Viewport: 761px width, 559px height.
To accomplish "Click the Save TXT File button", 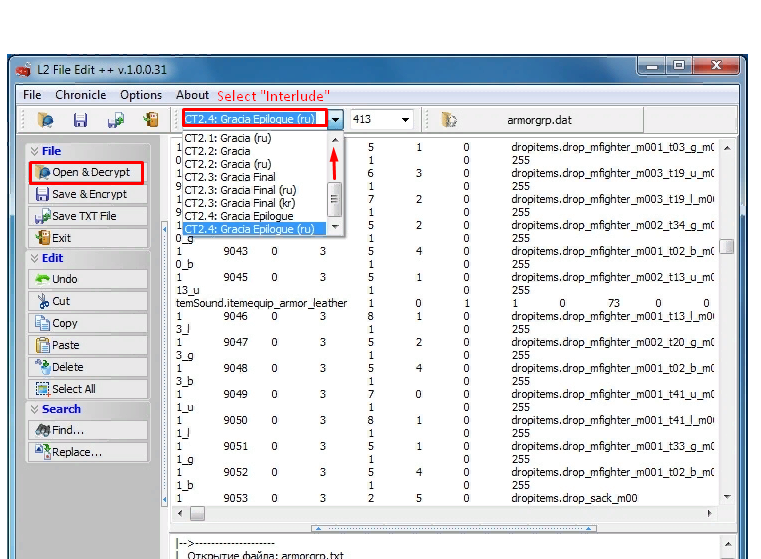I will [x=88, y=216].
